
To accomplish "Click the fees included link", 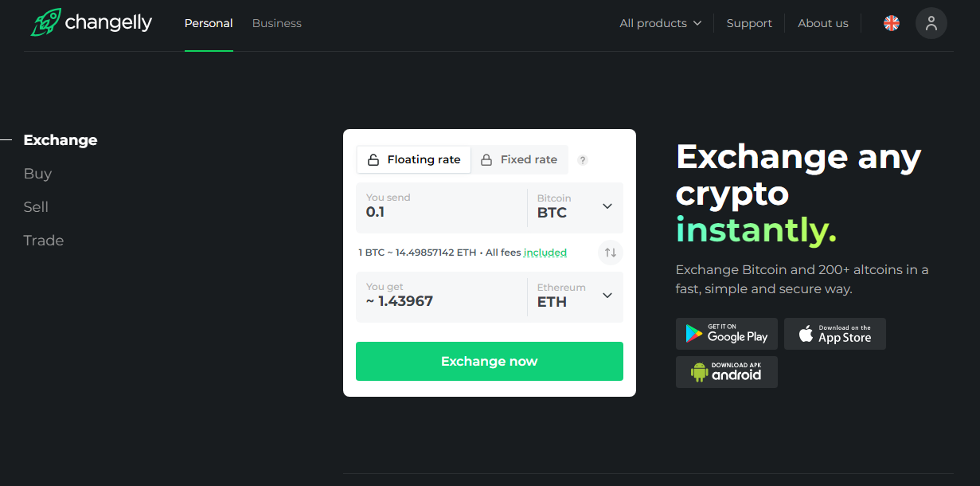I will pos(545,253).
